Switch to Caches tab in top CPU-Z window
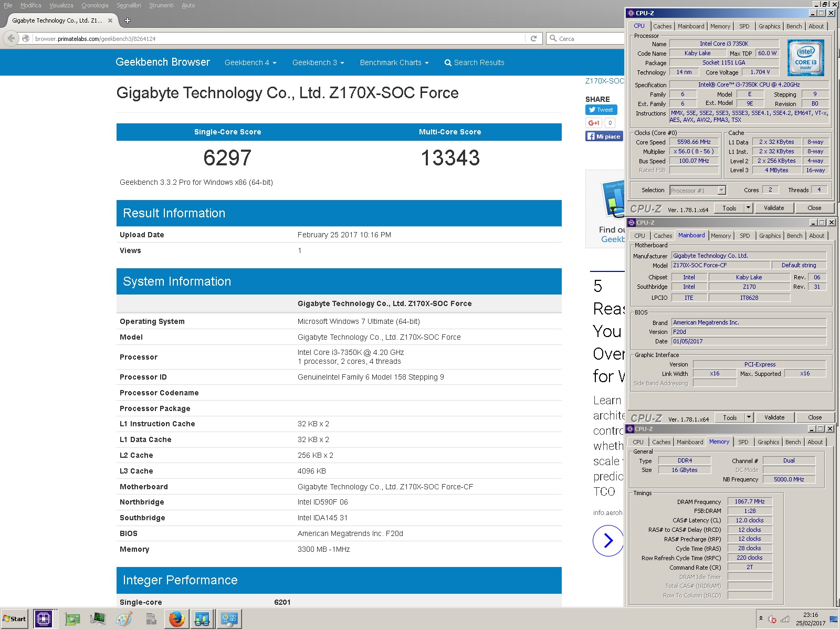The image size is (840, 630). [x=662, y=26]
